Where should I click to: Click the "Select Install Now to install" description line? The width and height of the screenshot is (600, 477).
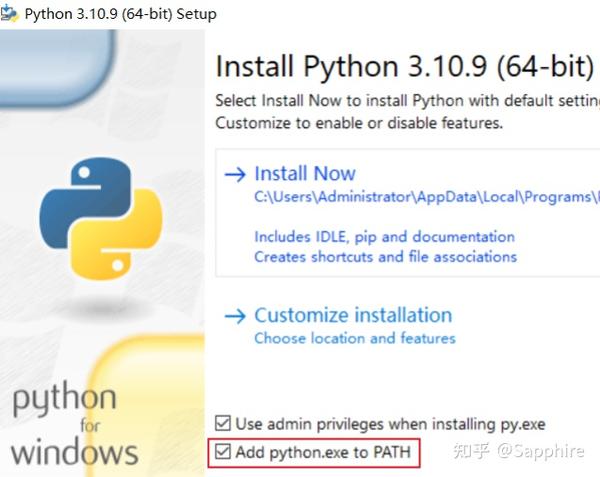(x=407, y=102)
